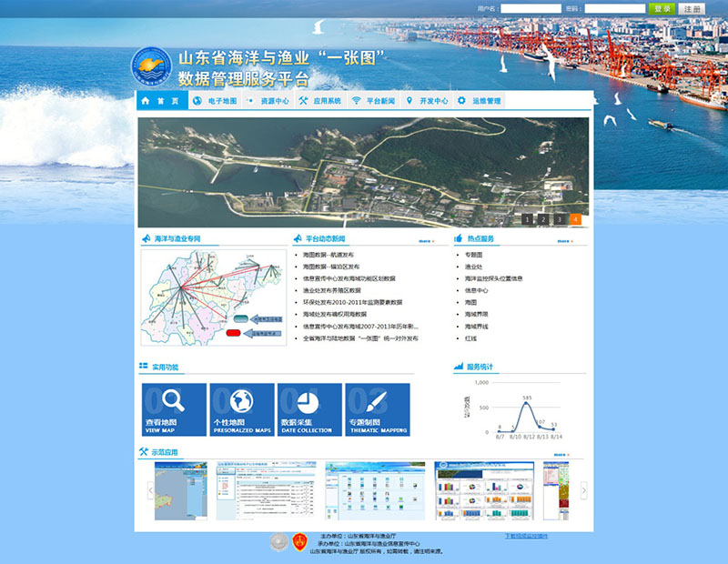
Task: Click the 查看地图 View Map tile
Action: [x=174, y=409]
